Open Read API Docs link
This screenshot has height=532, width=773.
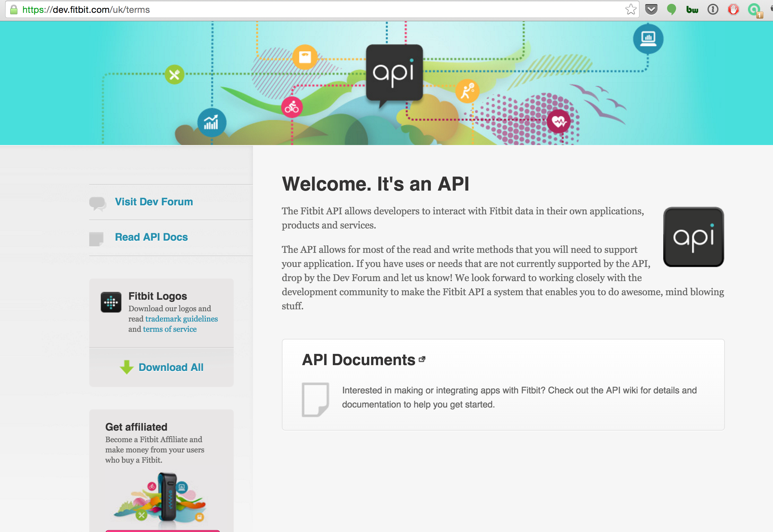pos(151,237)
